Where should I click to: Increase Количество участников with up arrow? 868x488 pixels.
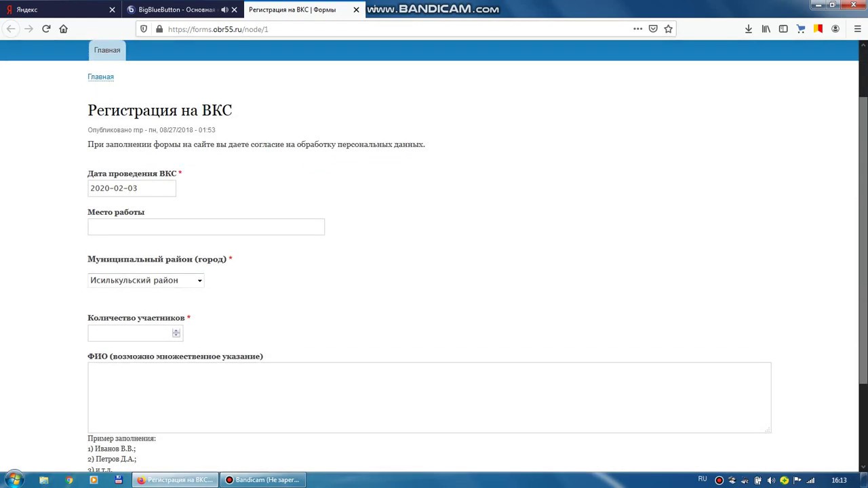point(176,331)
